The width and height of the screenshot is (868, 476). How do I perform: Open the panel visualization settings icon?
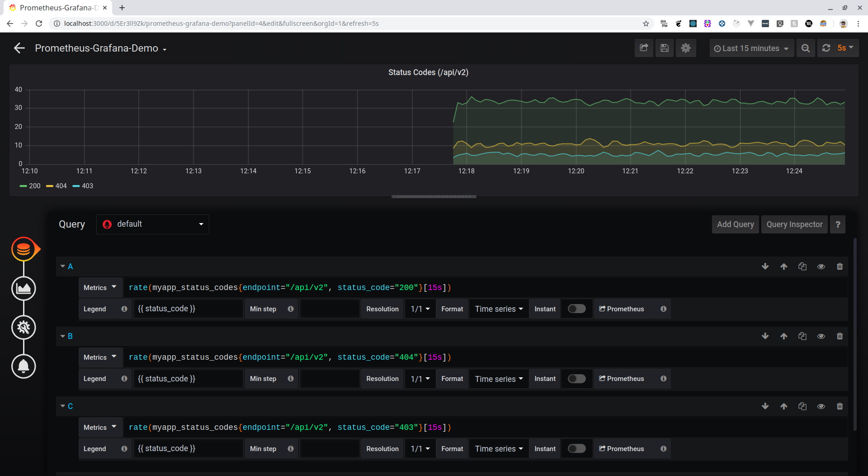pos(24,288)
